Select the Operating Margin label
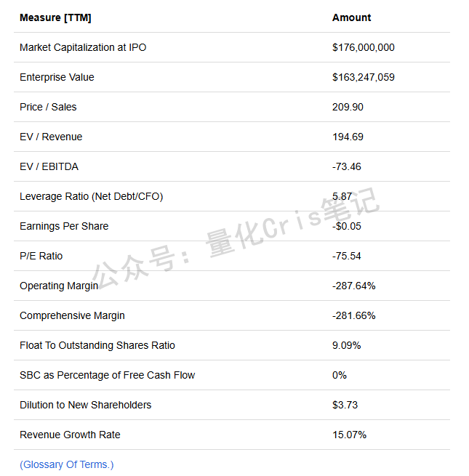The height and width of the screenshot is (476, 469). pos(59,286)
